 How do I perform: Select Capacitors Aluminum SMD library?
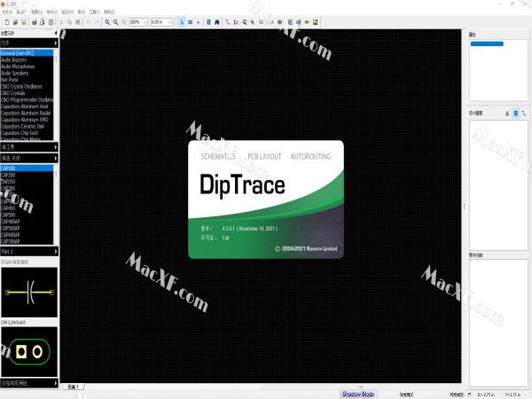27,120
